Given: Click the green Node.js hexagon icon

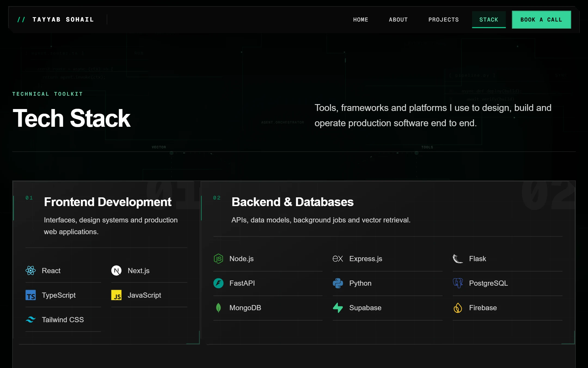Looking at the screenshot, I should pyautogui.click(x=218, y=258).
